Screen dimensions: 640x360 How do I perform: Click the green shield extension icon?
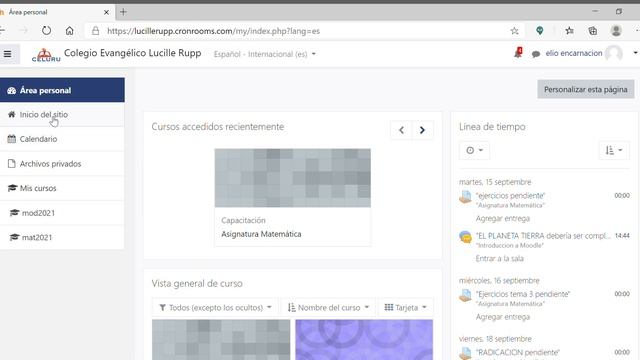coord(540,31)
